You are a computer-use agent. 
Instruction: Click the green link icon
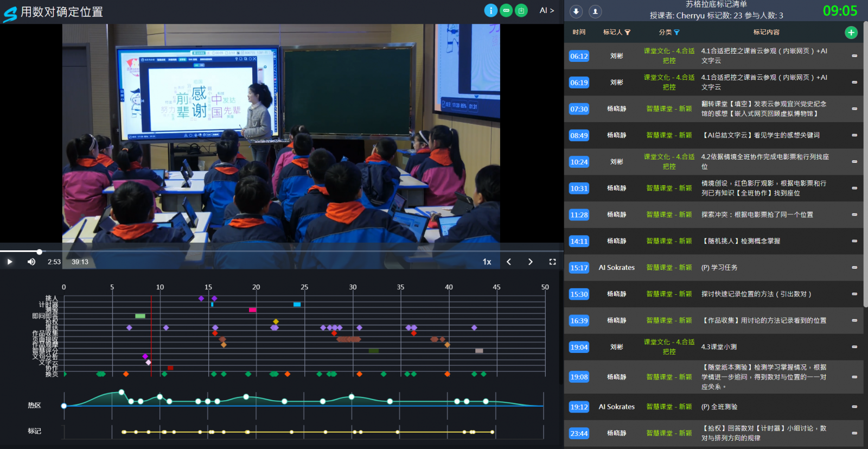(x=506, y=10)
